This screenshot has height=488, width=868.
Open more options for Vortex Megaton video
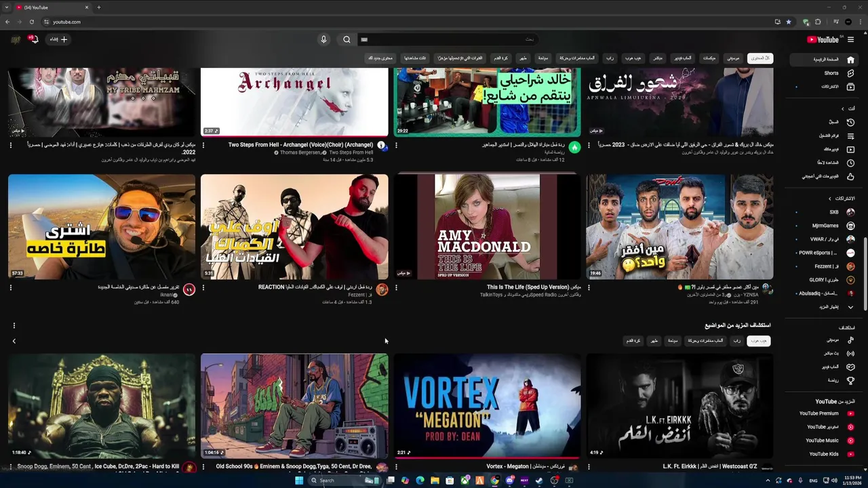click(396, 466)
